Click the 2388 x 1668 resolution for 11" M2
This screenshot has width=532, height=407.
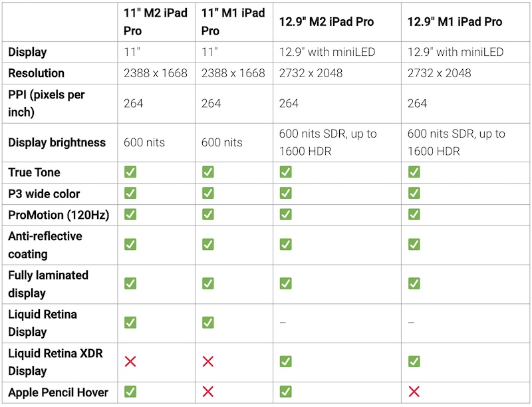coord(156,73)
